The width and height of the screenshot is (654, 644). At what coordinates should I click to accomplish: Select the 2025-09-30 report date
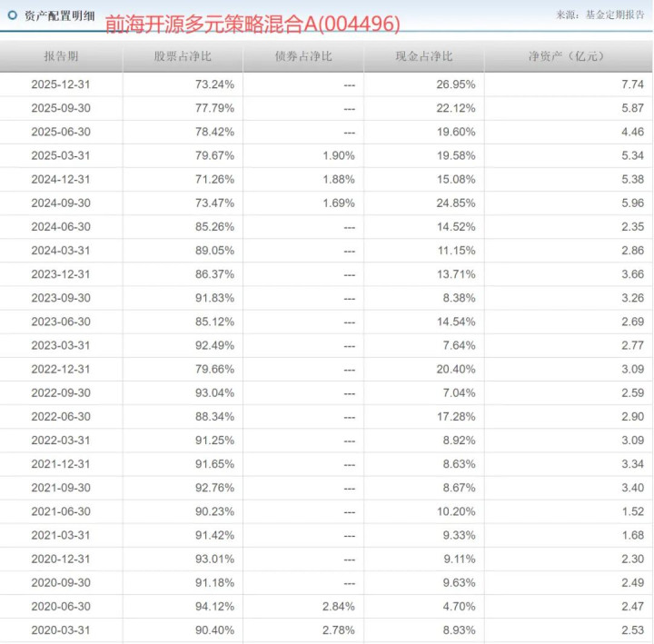[61, 108]
